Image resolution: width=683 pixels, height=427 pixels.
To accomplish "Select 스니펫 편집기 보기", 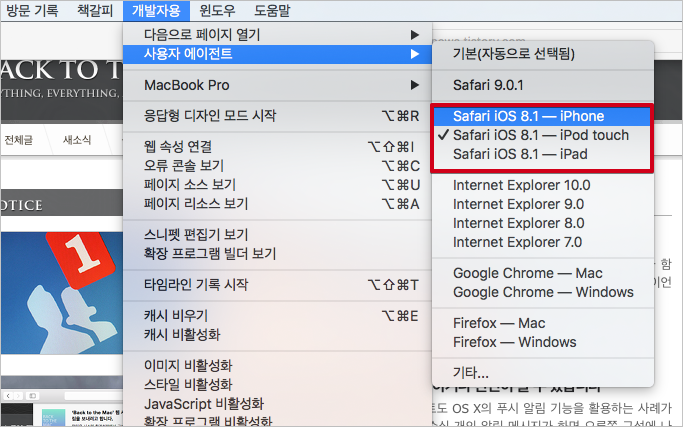I will pyautogui.click(x=277, y=234).
